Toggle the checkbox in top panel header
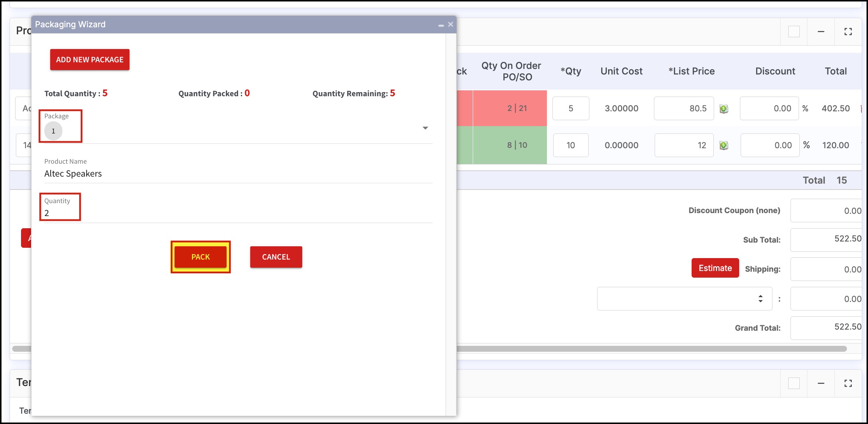The image size is (868, 424). 794,32
